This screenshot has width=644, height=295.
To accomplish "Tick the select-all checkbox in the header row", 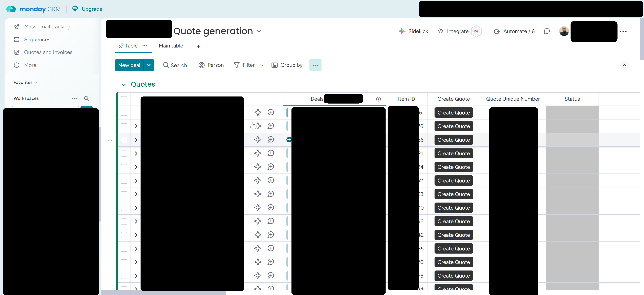I will [124, 99].
